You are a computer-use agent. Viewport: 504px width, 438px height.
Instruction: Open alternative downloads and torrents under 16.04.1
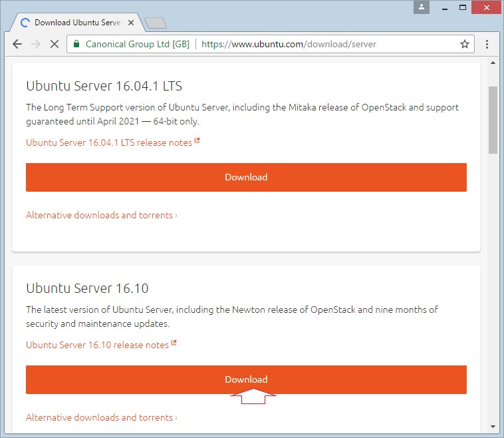[x=102, y=215]
